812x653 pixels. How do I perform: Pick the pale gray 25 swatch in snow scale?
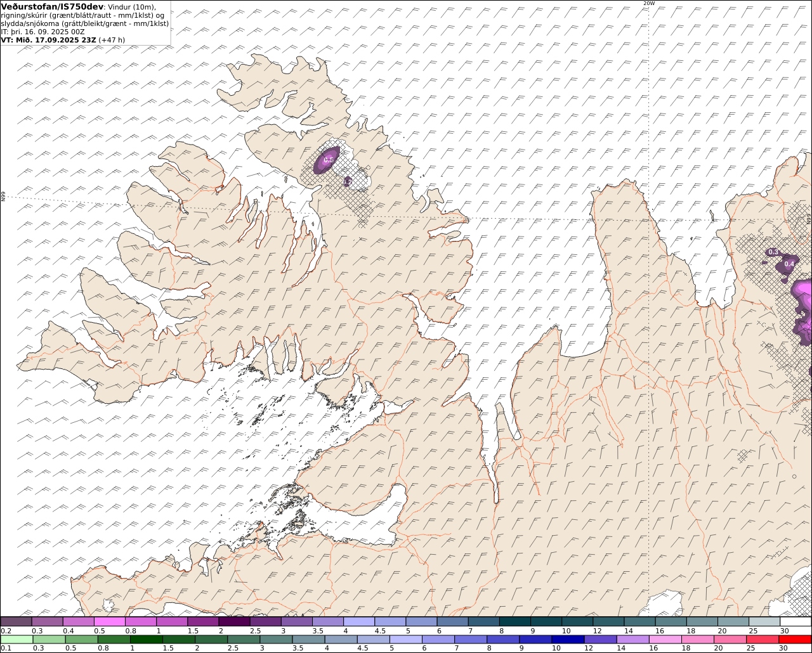(764, 621)
